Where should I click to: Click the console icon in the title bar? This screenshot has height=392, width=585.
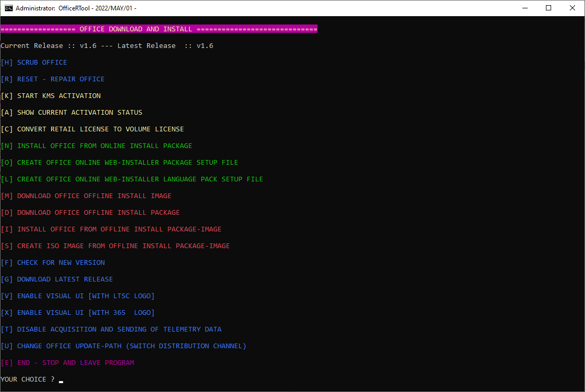[x=8, y=8]
